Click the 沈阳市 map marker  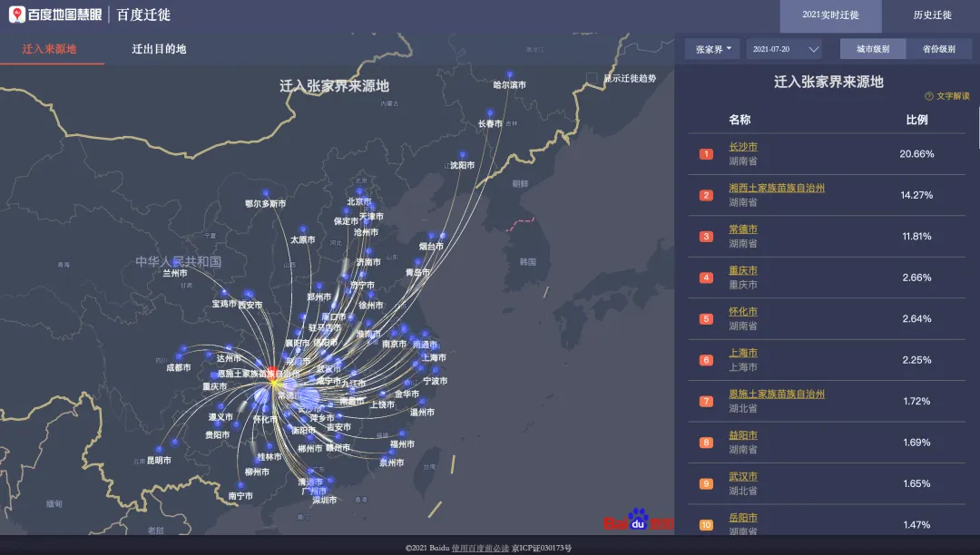click(462, 155)
